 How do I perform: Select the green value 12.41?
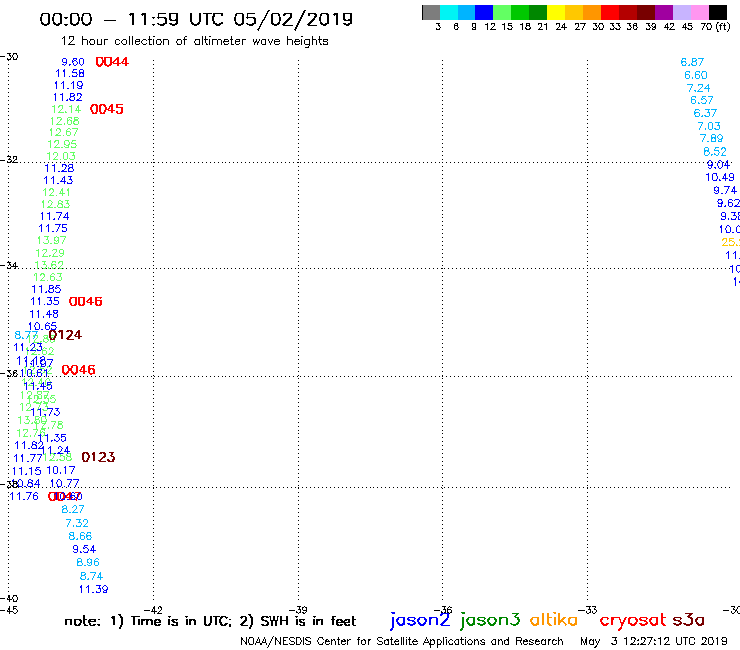coord(56,193)
